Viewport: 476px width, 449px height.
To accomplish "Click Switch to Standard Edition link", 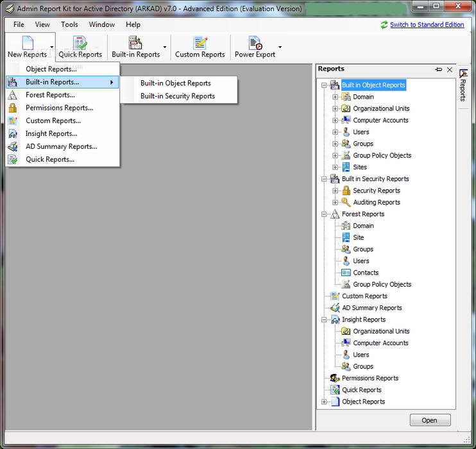I will coord(427,24).
